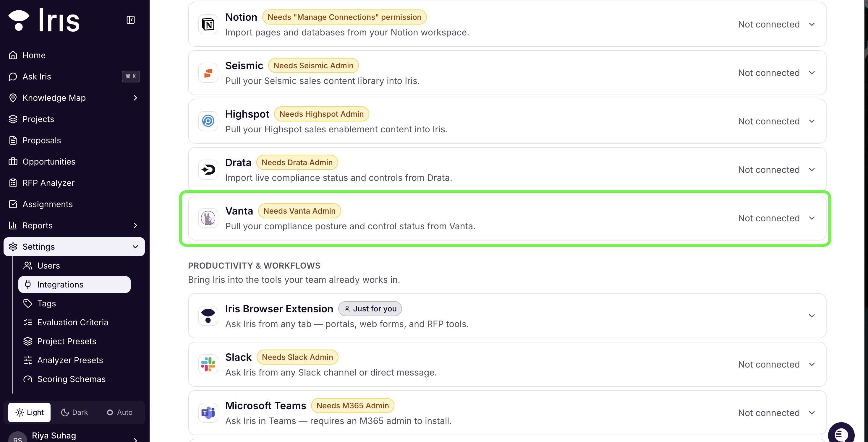Click the Iris Browser Extension logo icon
Image resolution: width=868 pixels, height=442 pixels.
coord(208,316)
